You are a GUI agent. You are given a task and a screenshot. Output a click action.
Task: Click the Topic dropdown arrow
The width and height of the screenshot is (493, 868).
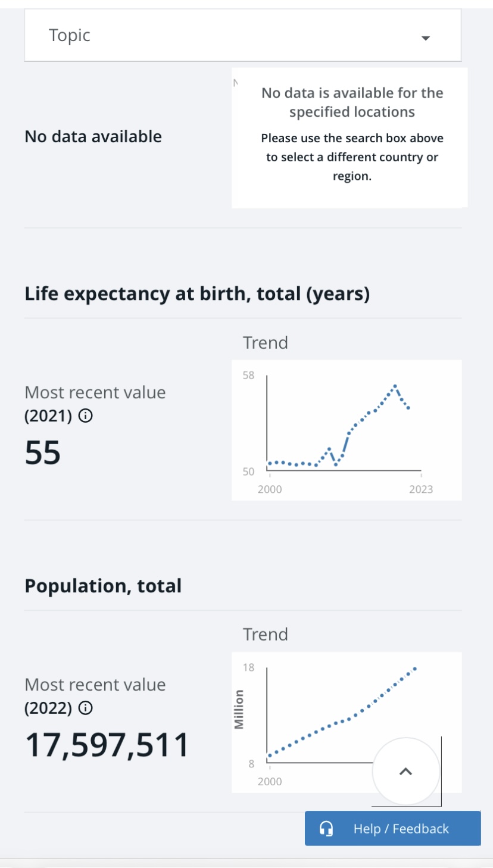[x=425, y=38]
